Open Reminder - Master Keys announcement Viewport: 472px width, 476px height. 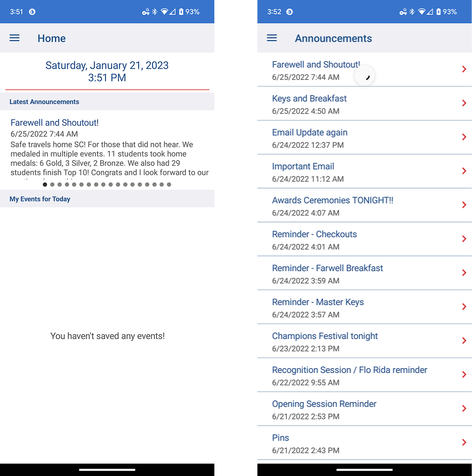(x=364, y=307)
